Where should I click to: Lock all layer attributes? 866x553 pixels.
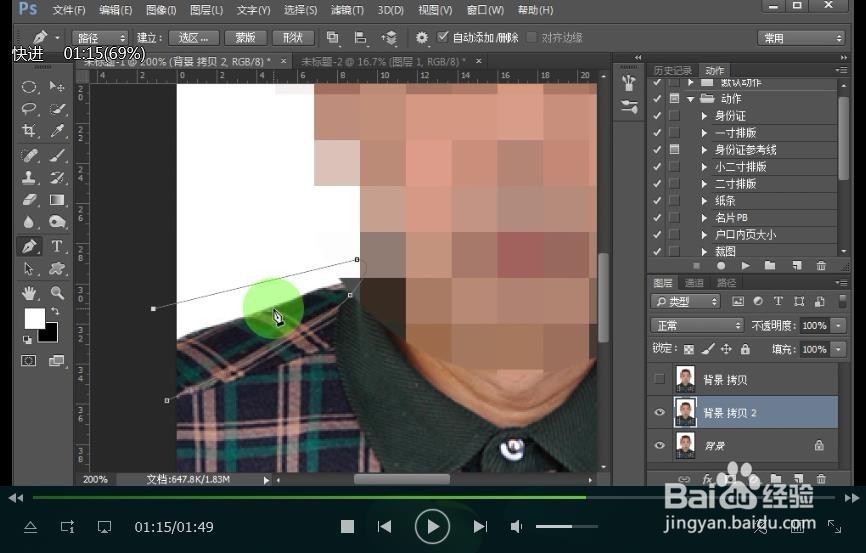click(745, 349)
